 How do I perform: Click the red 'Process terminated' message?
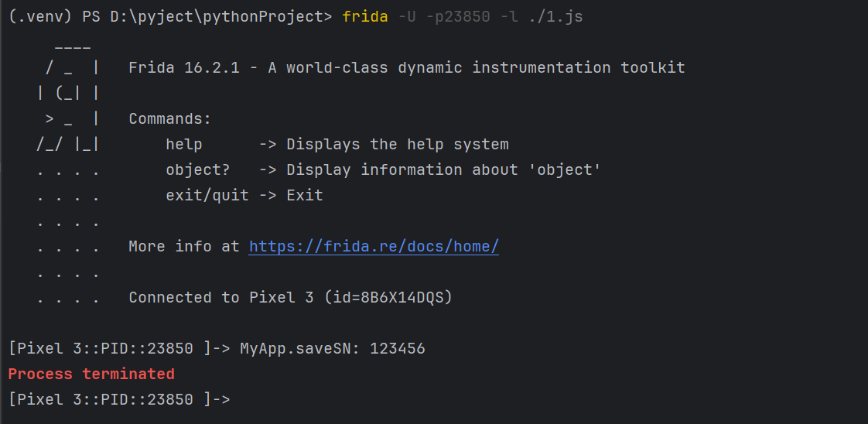tap(91, 374)
